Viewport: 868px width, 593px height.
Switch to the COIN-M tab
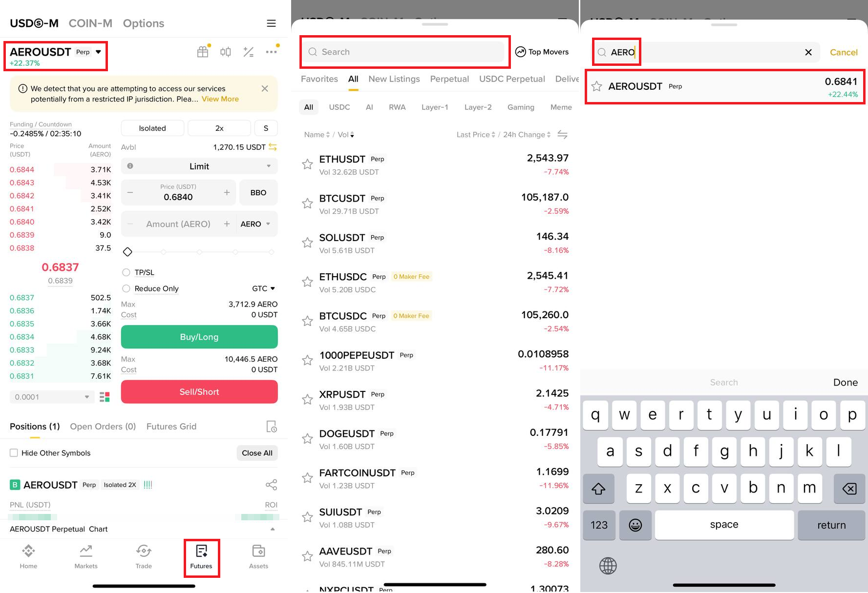click(x=90, y=23)
